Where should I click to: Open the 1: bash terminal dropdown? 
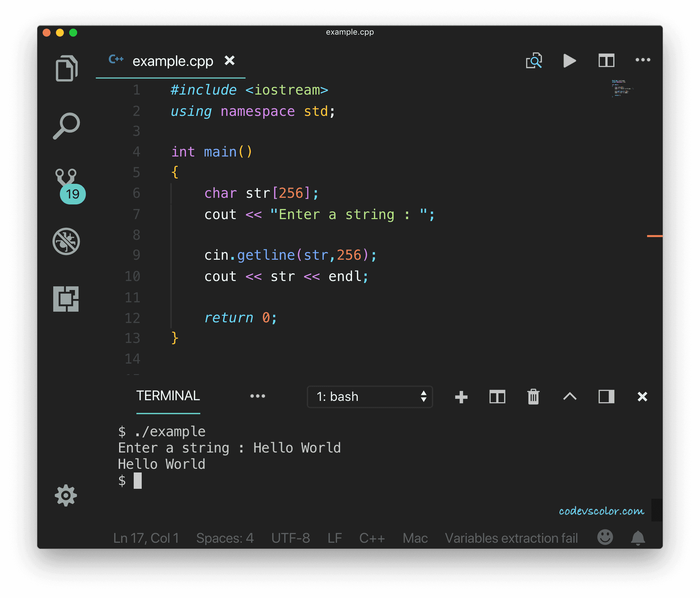(370, 397)
